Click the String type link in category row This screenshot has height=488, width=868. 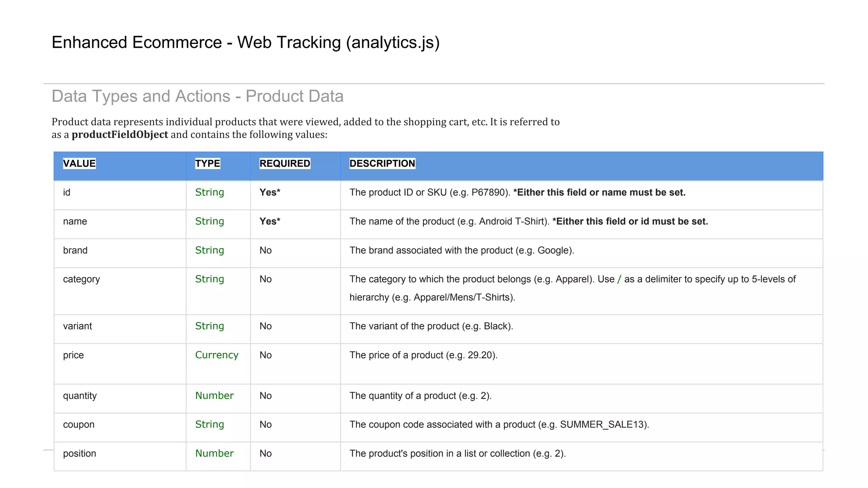point(209,279)
